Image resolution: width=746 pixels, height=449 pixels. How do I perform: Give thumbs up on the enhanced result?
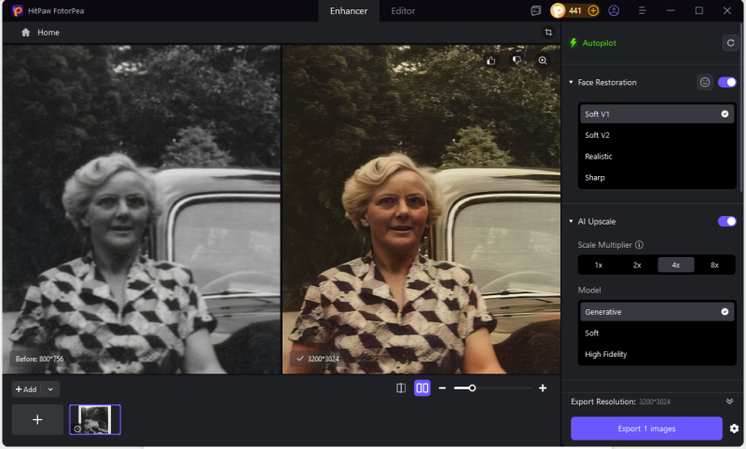[491, 60]
